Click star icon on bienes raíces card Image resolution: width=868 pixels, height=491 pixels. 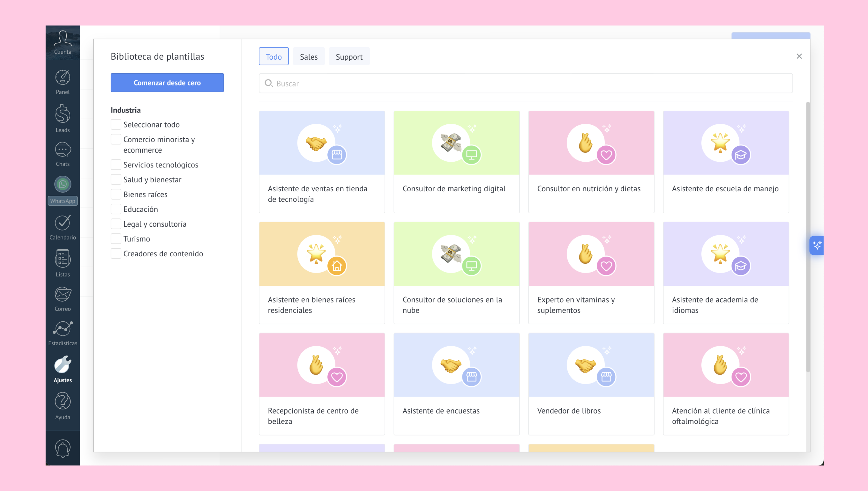click(316, 253)
